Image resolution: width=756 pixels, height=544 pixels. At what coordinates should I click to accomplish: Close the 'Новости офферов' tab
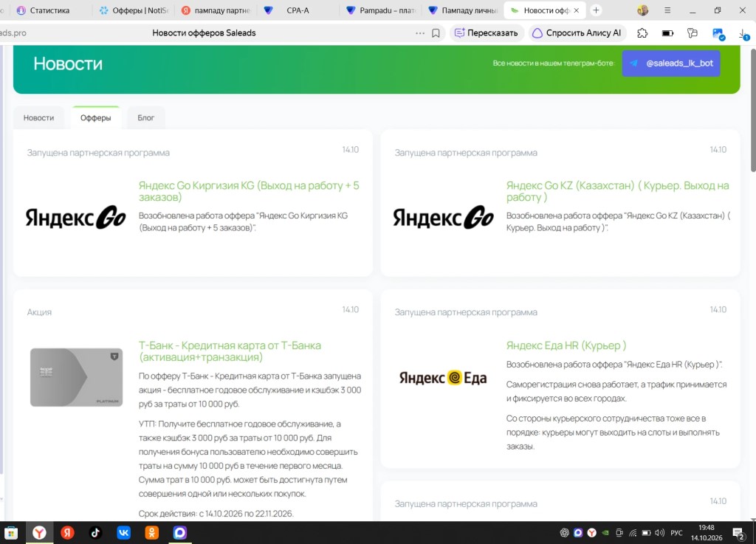pyautogui.click(x=577, y=10)
